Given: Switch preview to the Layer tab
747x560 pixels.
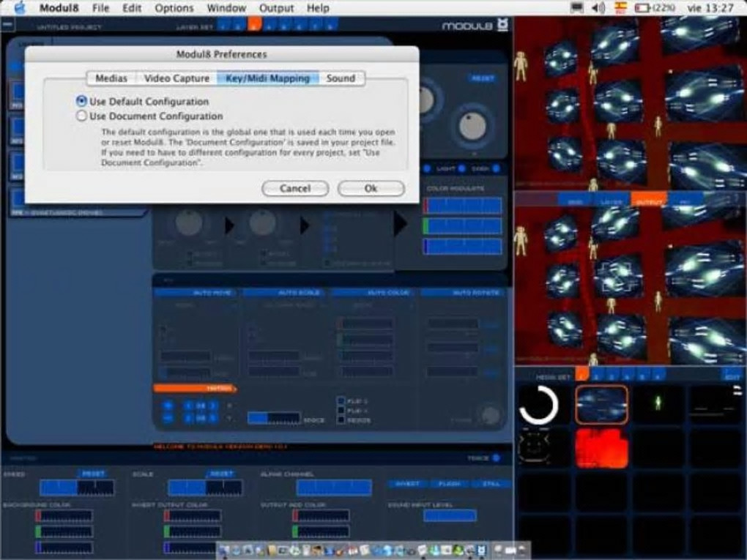Looking at the screenshot, I should [x=612, y=201].
